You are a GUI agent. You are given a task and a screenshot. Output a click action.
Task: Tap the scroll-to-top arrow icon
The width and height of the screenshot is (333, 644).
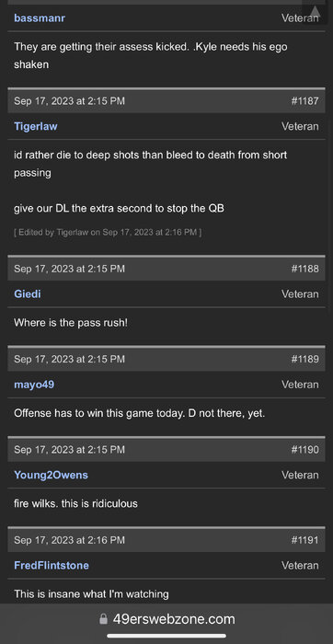(315, 11)
